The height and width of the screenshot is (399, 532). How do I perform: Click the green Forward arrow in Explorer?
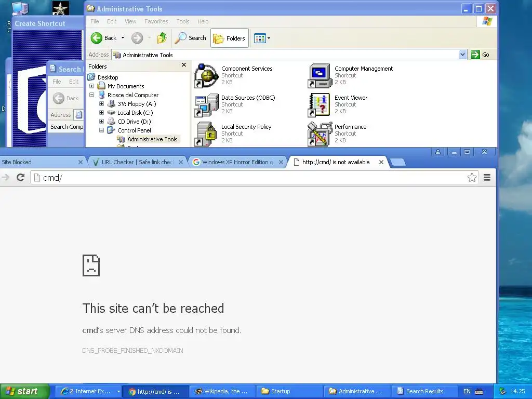(x=137, y=38)
